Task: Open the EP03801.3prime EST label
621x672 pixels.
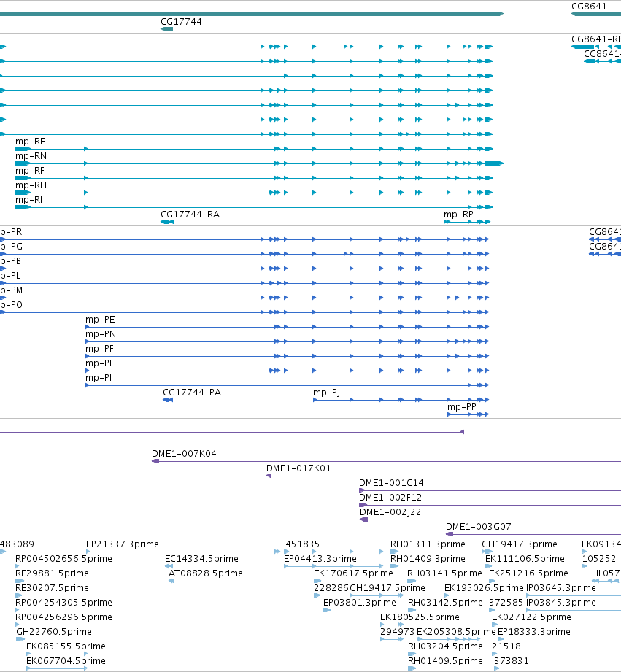Action: coord(359,602)
